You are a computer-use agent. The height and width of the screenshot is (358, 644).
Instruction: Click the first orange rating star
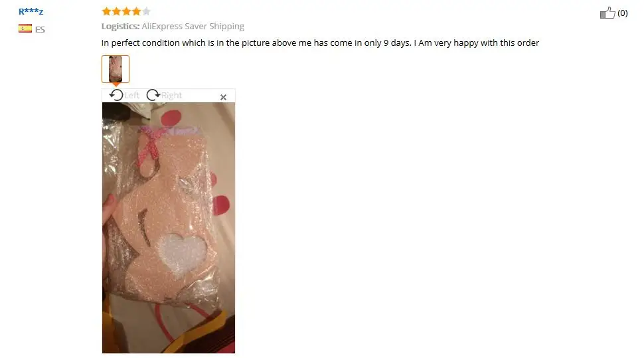pos(106,11)
